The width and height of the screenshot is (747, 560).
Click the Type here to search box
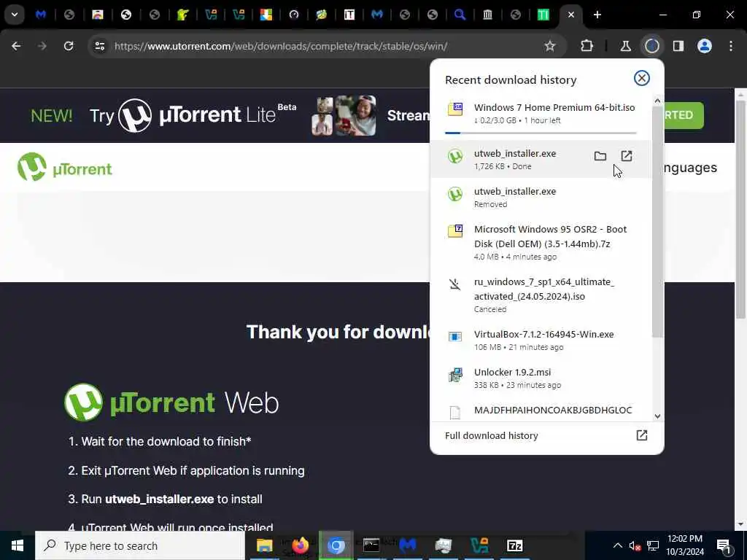click(140, 545)
